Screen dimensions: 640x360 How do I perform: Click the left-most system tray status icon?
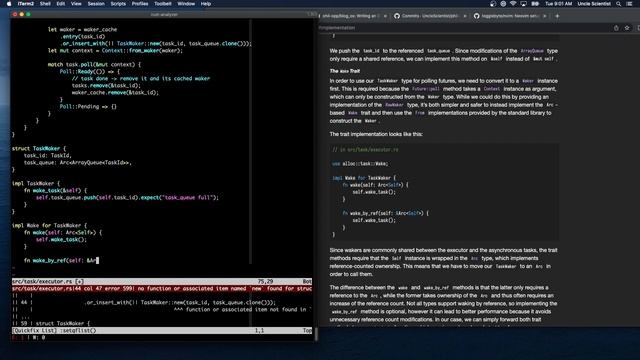[493, 4]
